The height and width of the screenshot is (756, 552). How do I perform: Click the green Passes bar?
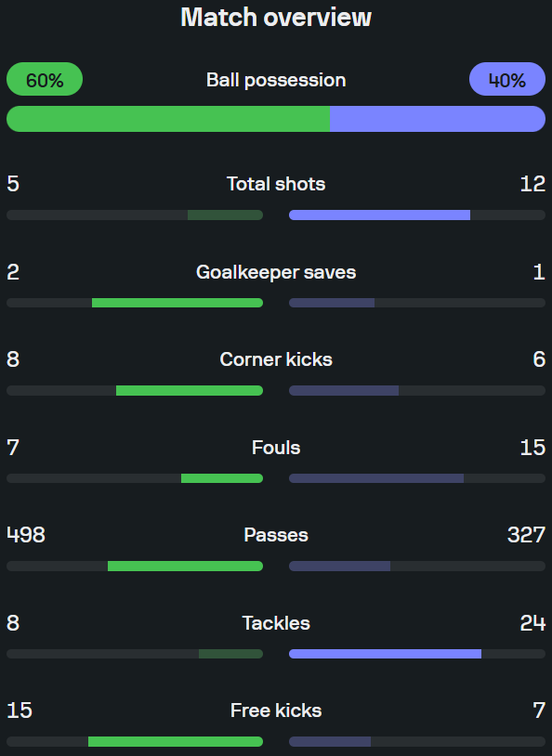tap(185, 566)
